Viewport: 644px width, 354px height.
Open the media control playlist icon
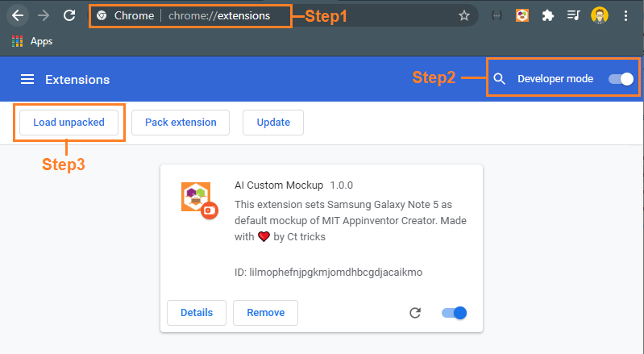(573, 15)
